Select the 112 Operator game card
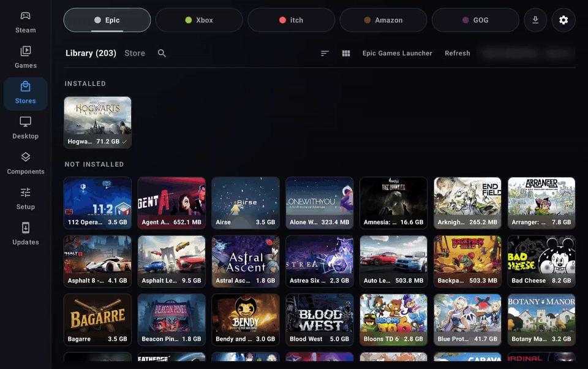Screen dimensions: 588x369 [97, 203]
